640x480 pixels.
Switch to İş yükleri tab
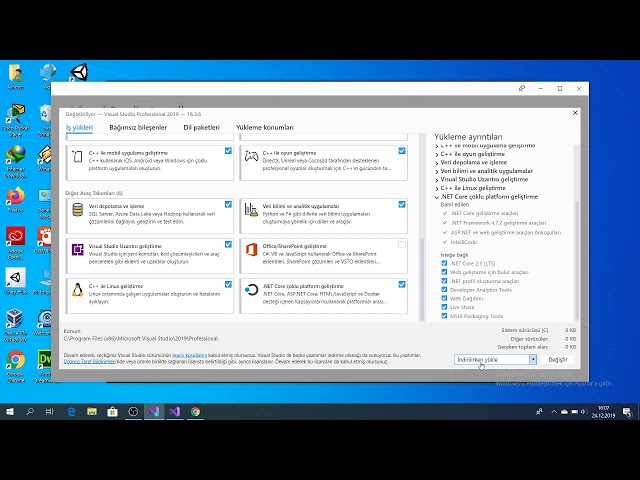pyautogui.click(x=79, y=127)
